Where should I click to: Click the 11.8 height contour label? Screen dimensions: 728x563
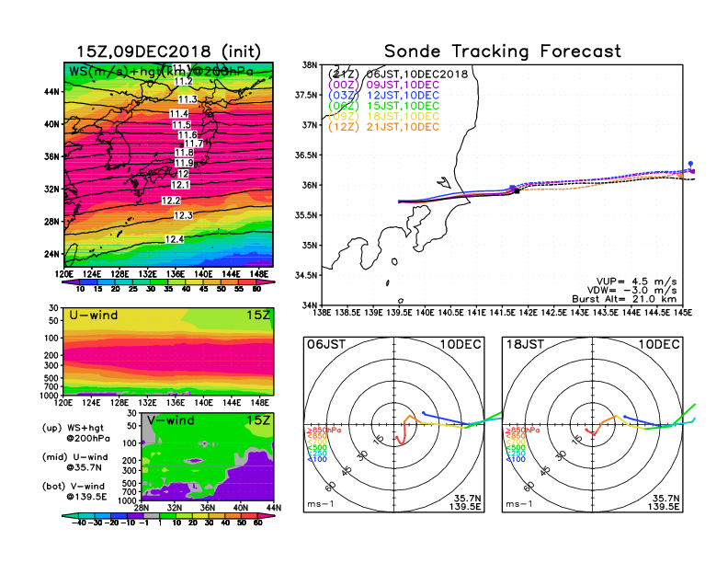point(185,153)
